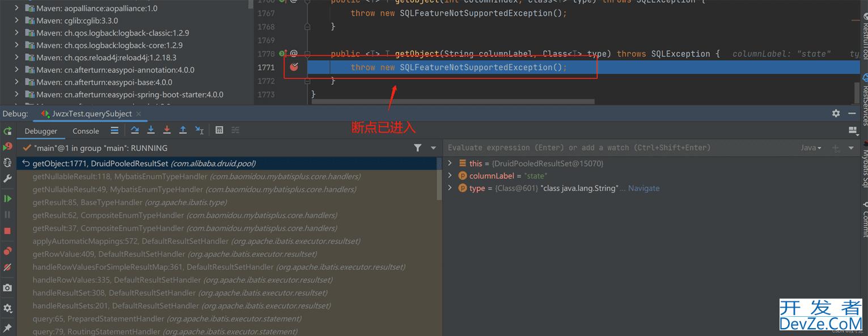The height and width of the screenshot is (336, 868).
Task: Click the Step Out icon
Action: point(183,130)
